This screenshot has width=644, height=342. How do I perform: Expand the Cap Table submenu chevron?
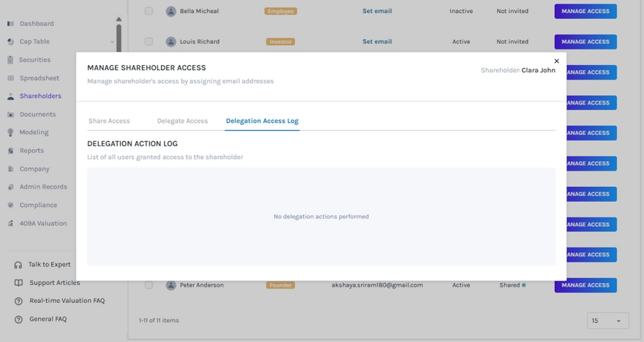(112, 42)
